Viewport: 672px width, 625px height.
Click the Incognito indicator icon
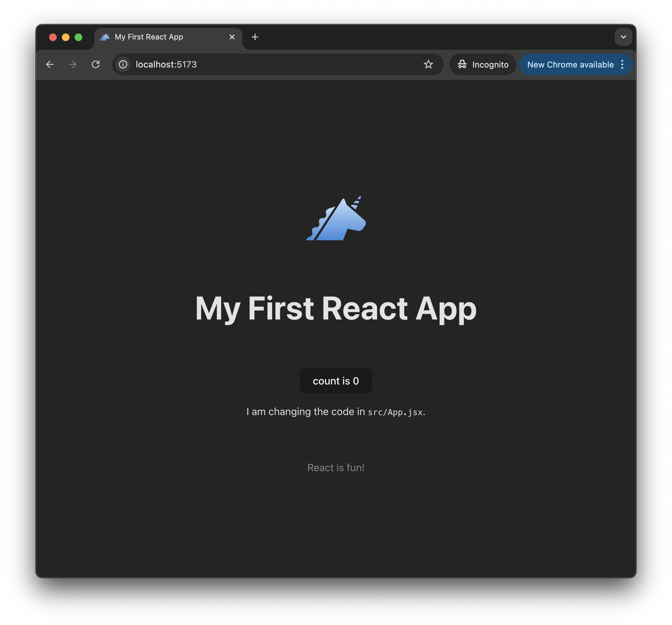(x=462, y=65)
